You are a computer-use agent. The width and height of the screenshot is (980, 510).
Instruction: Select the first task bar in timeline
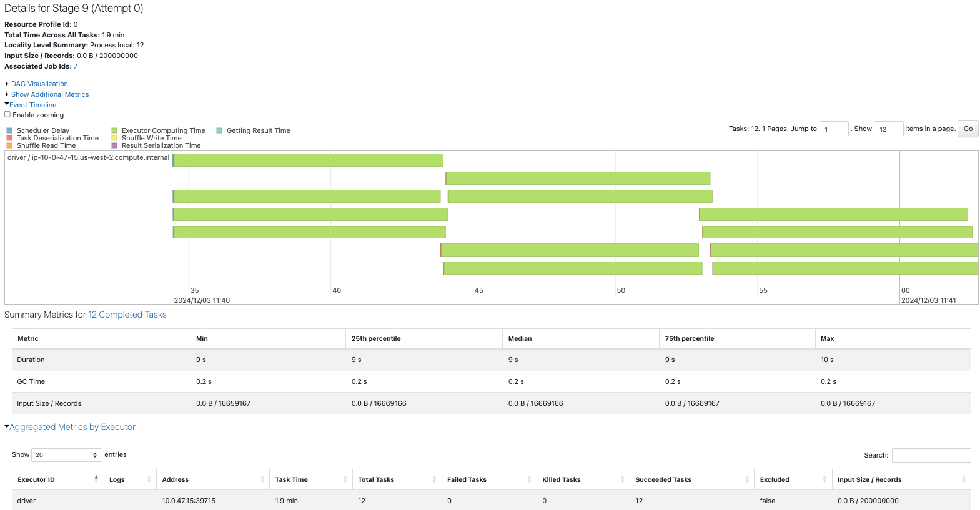pos(308,160)
